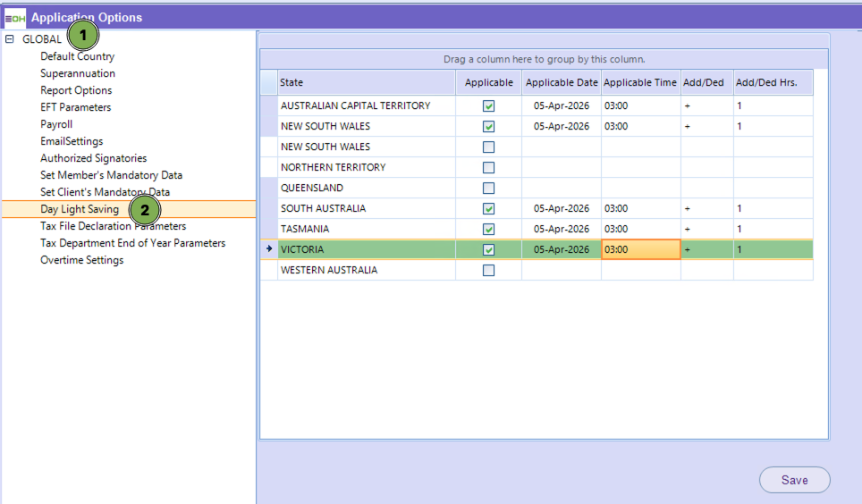
Task: Select Superannuation in the options tree
Action: [77, 73]
